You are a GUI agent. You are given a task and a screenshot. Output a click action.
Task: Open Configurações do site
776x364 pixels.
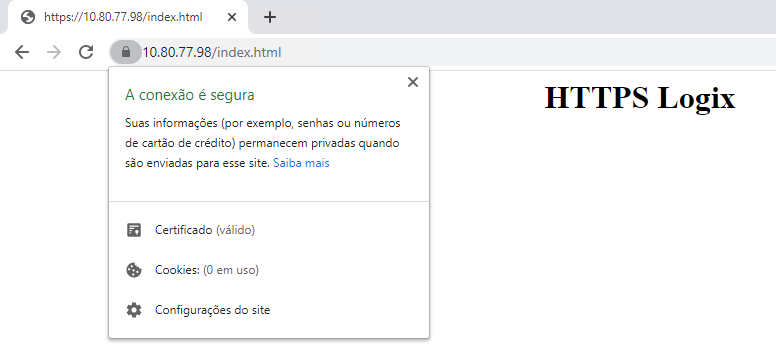tap(269, 310)
